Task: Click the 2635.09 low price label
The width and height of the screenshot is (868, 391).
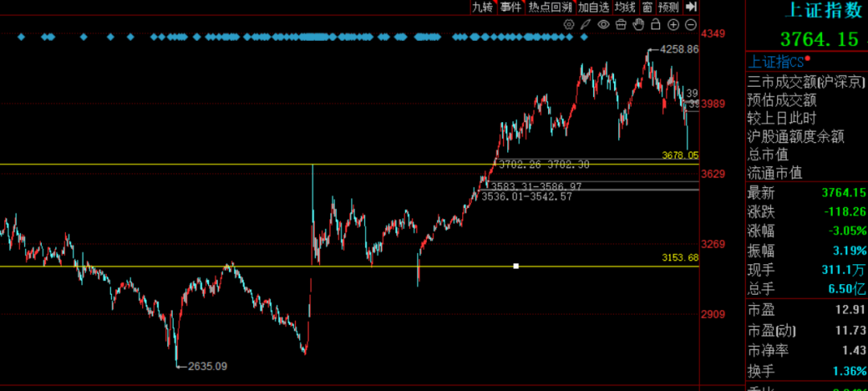Action: coord(207,366)
